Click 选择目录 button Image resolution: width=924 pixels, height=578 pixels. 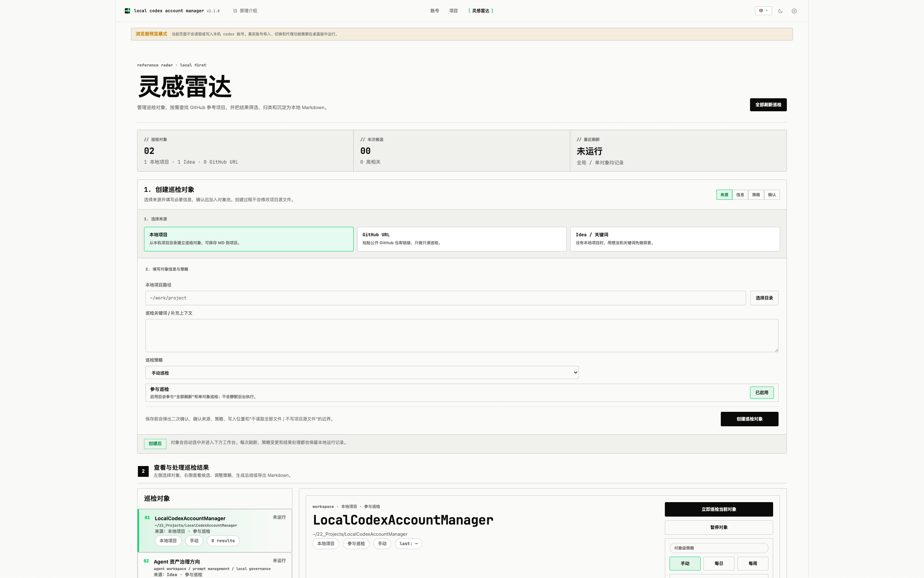[x=764, y=298]
